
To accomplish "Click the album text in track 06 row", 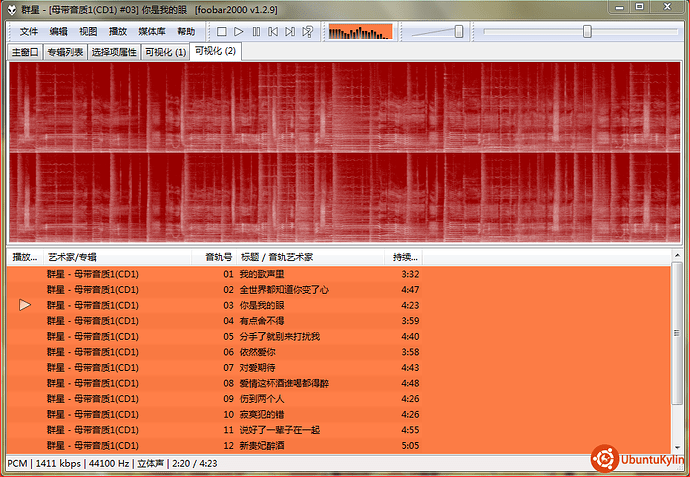I will coord(93,352).
